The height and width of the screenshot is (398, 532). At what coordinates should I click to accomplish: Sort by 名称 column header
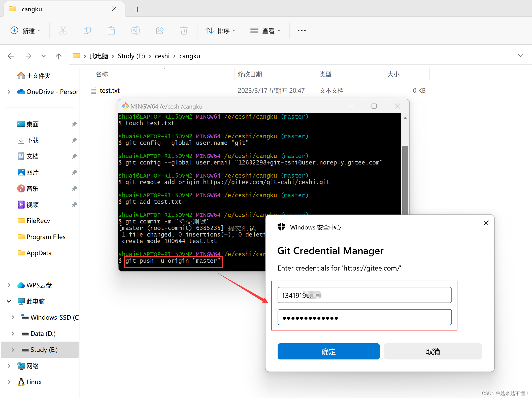coord(102,74)
